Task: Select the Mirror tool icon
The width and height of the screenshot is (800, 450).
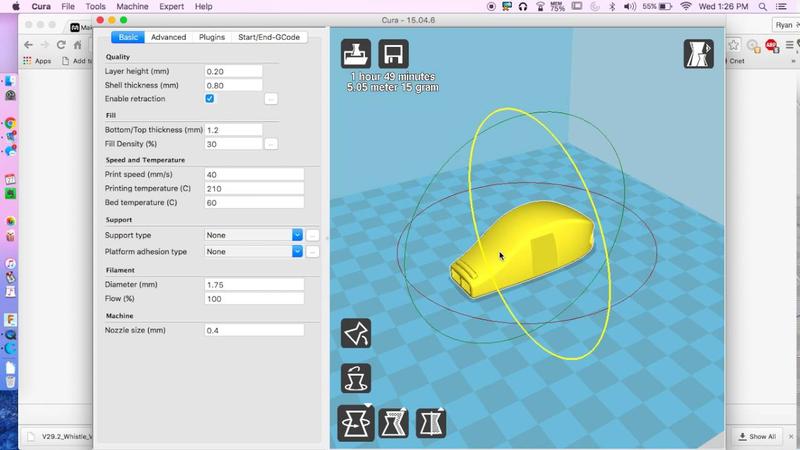Action: click(430, 422)
